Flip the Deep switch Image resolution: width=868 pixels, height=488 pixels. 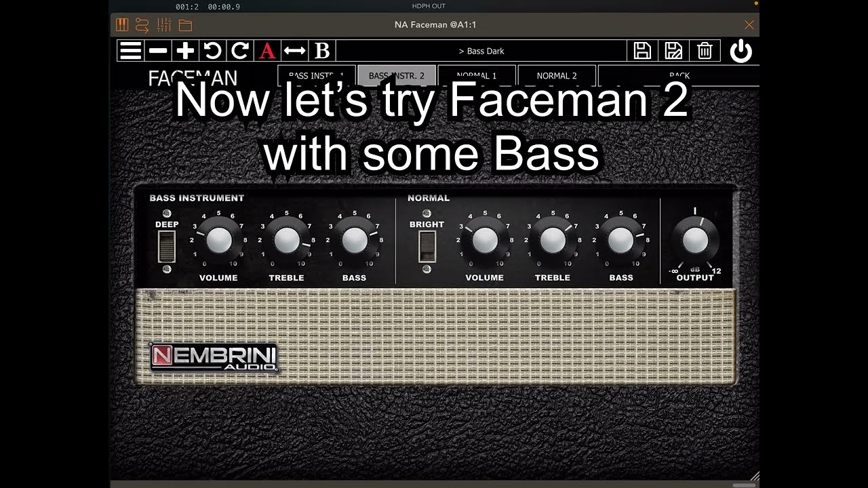pyautogui.click(x=167, y=246)
